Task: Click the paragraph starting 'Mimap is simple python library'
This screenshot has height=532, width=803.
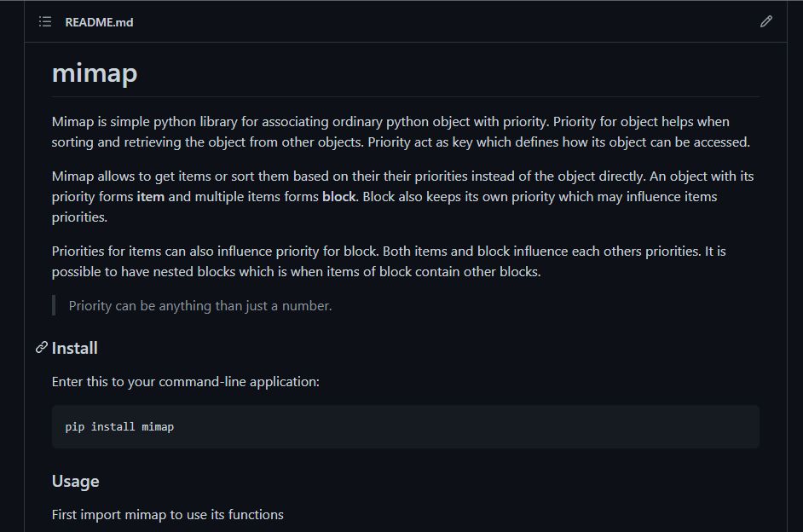Action: coord(401,131)
